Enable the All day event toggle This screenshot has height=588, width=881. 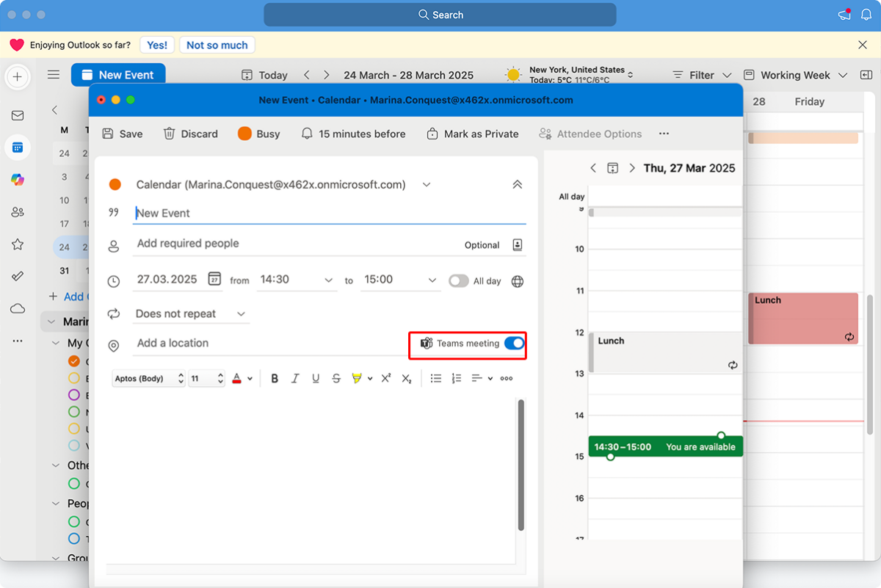pos(459,280)
